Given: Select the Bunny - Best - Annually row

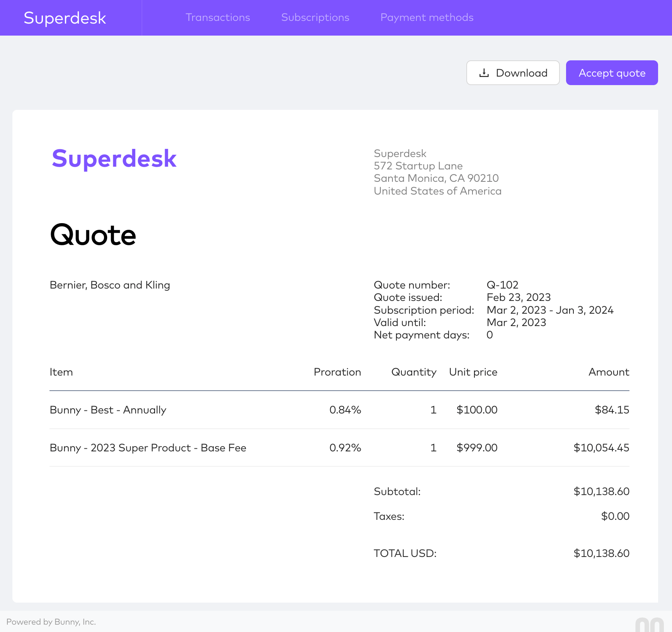Looking at the screenshot, I should (x=108, y=410).
